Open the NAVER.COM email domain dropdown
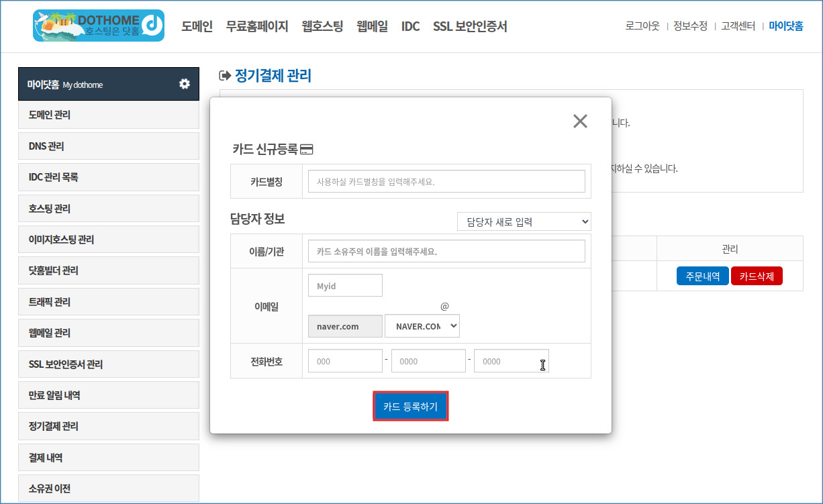Screen dimensions: 823x504 pyautogui.click(x=422, y=326)
